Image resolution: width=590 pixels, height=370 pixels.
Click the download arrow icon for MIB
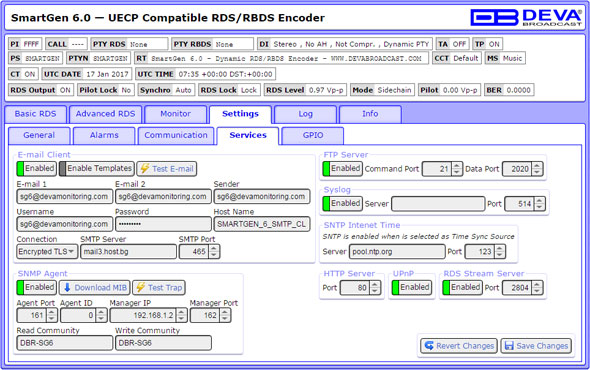(x=67, y=288)
